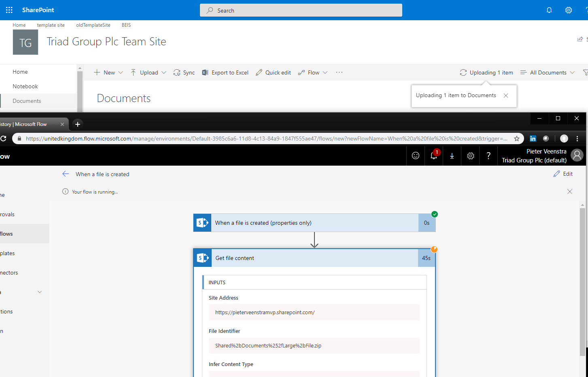Open the All Documents view selector

(x=548, y=72)
